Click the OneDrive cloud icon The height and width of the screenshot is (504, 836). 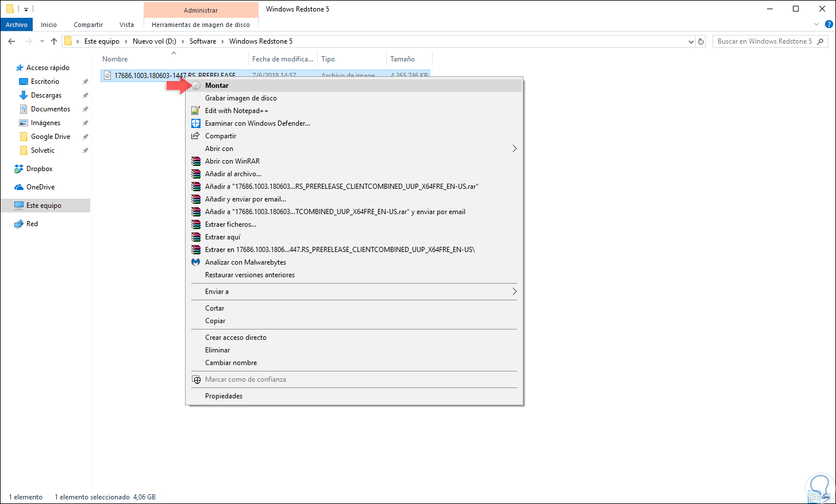click(x=19, y=187)
